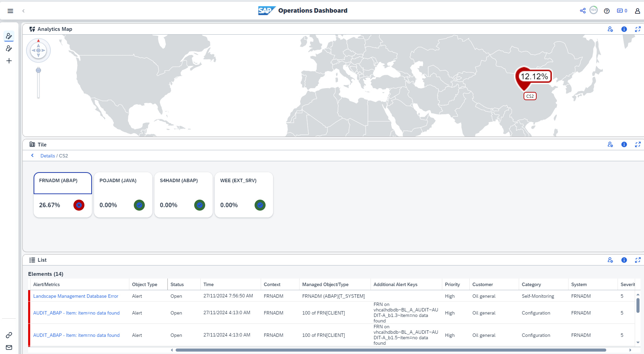The image size is (644, 354).
Task: Open personalization settings for List panel
Action: click(x=610, y=260)
